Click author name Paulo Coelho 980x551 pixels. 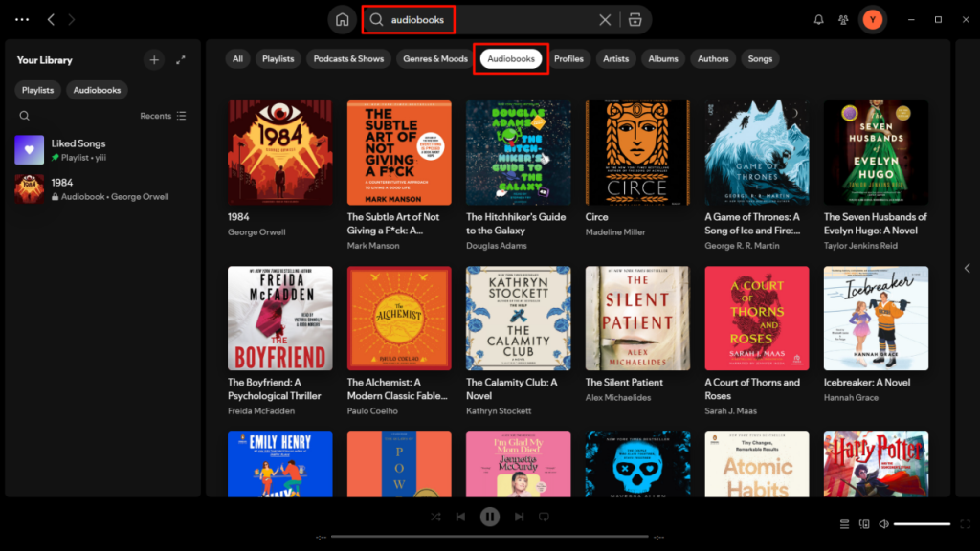coord(372,410)
